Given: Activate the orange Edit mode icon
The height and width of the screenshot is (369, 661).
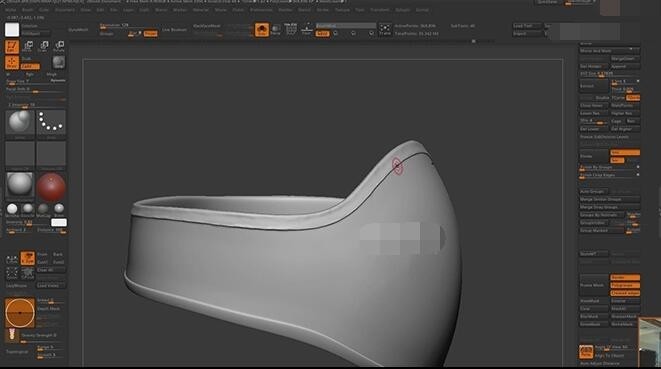Looking at the screenshot, I should click(x=12, y=46).
